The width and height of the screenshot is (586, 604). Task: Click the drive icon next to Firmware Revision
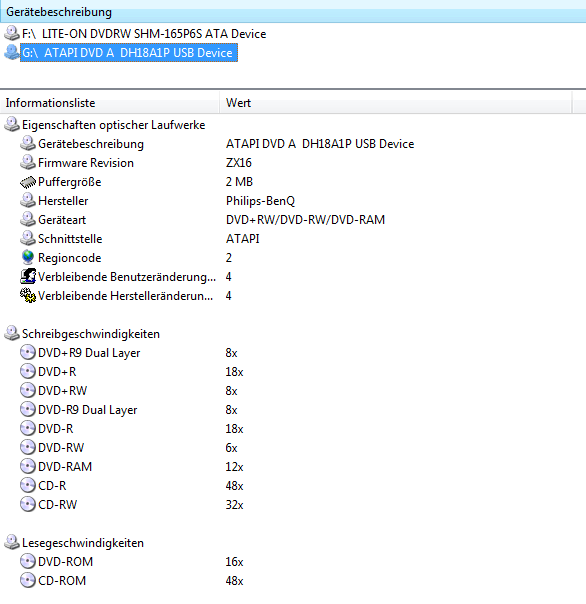click(x=28, y=163)
